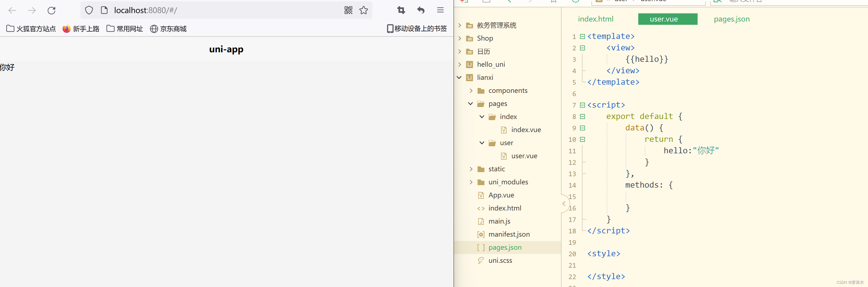The image size is (868, 287).
Task: Open the 新手上路 bookmark
Action: coord(81,29)
